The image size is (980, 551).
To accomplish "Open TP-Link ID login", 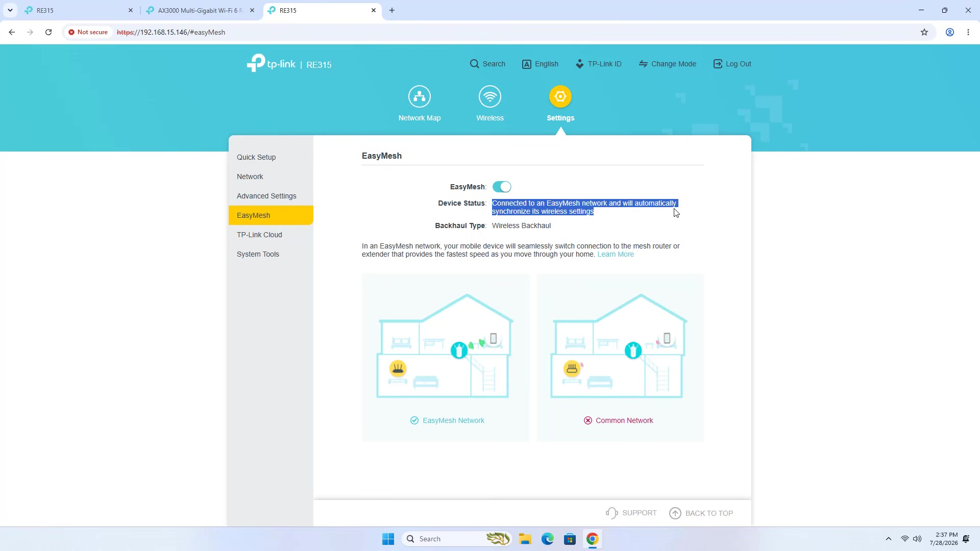I will [x=598, y=64].
